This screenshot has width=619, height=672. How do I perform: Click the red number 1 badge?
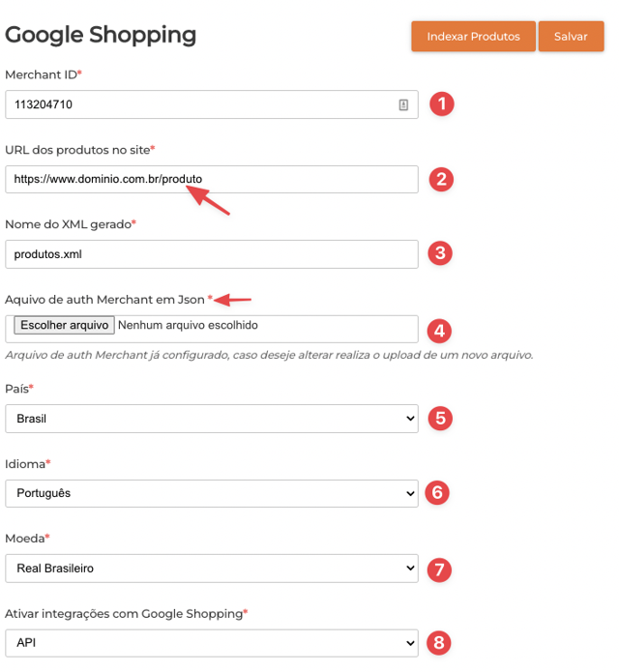click(x=442, y=104)
